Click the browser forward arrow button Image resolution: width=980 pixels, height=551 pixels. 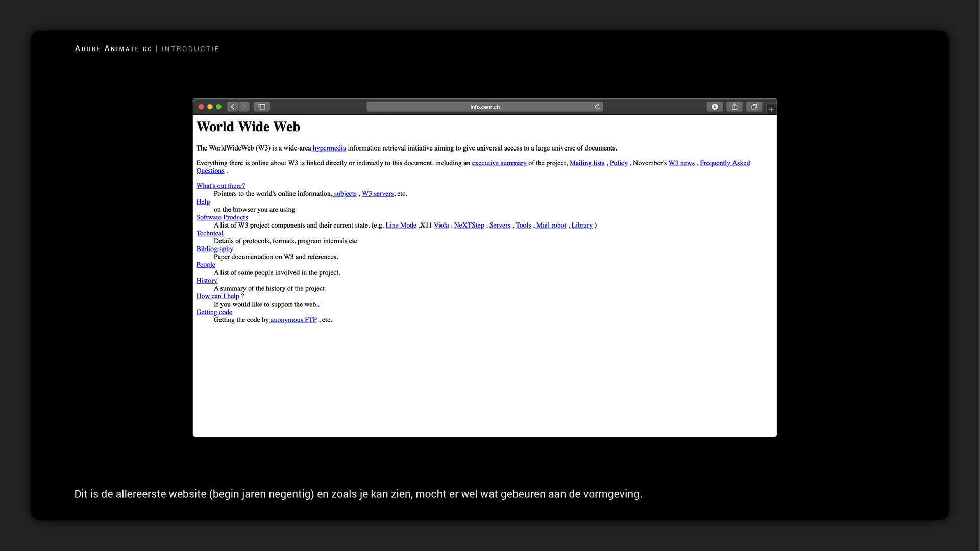[244, 107]
